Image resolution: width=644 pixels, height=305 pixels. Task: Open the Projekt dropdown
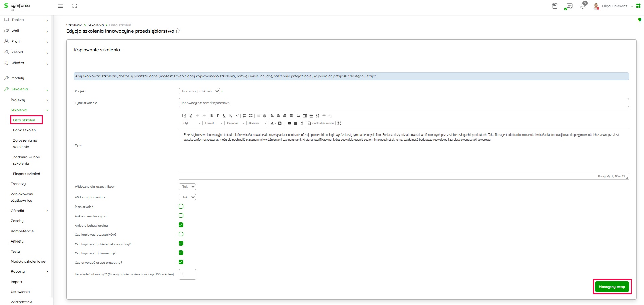tap(199, 91)
